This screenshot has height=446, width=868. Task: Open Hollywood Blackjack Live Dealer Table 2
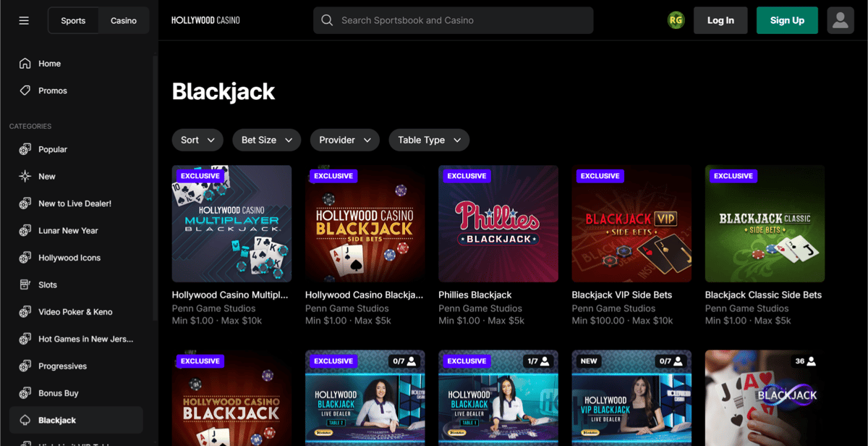pyautogui.click(x=365, y=398)
